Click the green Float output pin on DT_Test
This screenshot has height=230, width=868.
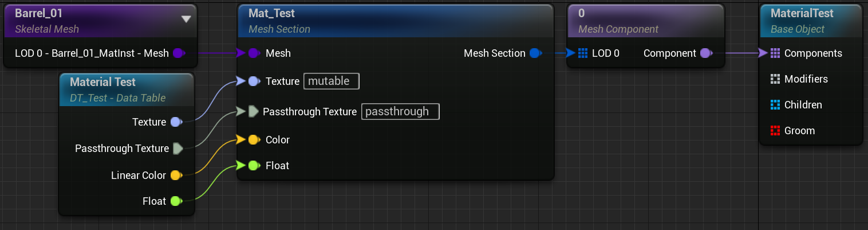(x=176, y=201)
